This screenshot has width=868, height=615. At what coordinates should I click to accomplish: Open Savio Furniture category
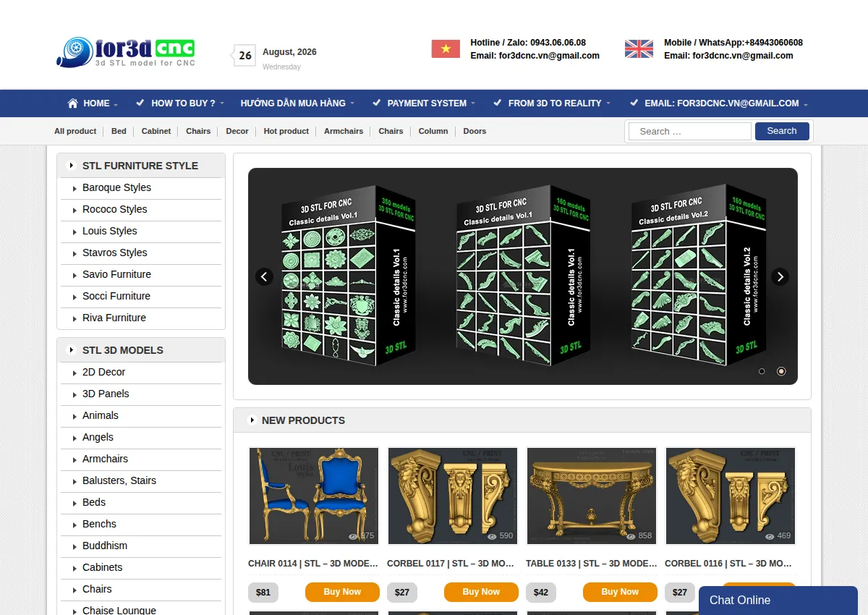[116, 274]
